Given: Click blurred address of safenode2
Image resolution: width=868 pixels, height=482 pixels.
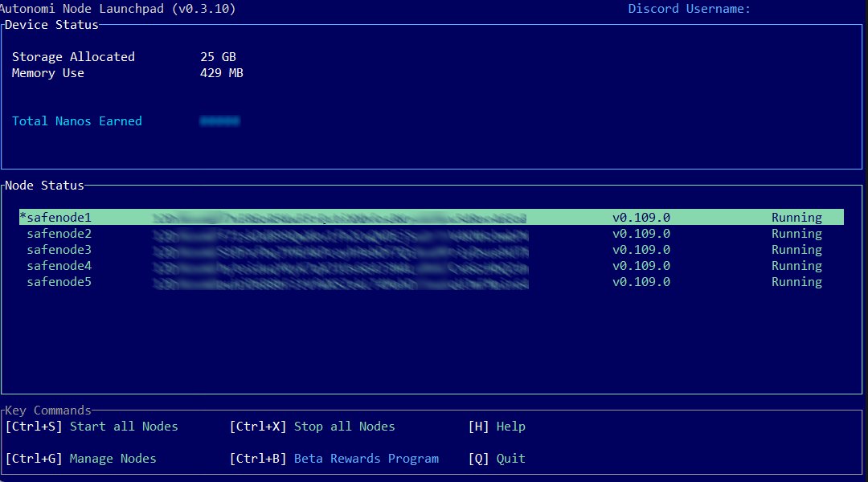Looking at the screenshot, I should click(x=341, y=234).
